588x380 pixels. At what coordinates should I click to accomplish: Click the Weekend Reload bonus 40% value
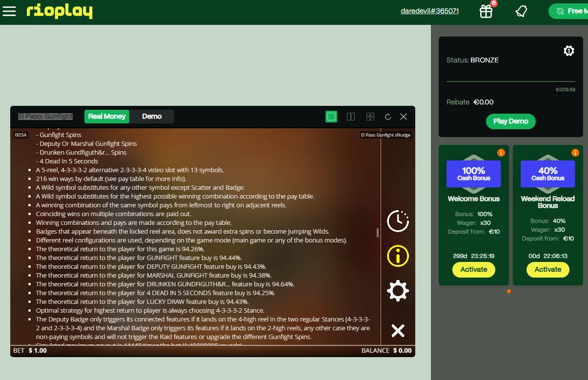(x=559, y=221)
